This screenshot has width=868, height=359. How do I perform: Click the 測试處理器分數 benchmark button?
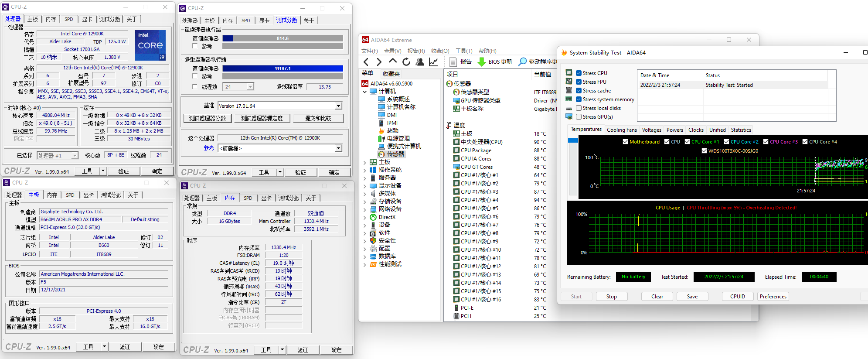point(208,118)
